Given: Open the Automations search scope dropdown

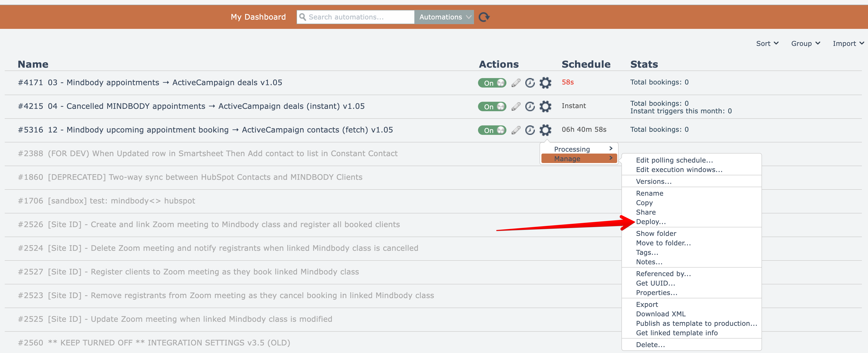Looking at the screenshot, I should [x=444, y=17].
